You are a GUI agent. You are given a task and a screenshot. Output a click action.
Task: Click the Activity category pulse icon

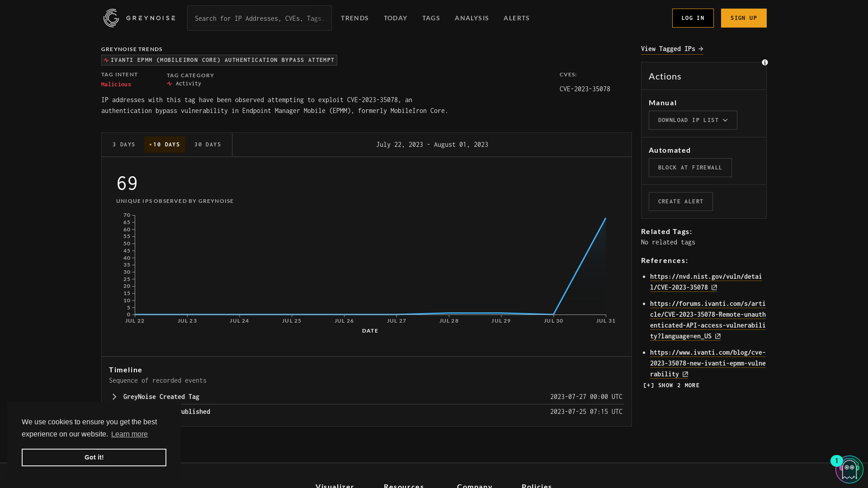click(x=170, y=84)
